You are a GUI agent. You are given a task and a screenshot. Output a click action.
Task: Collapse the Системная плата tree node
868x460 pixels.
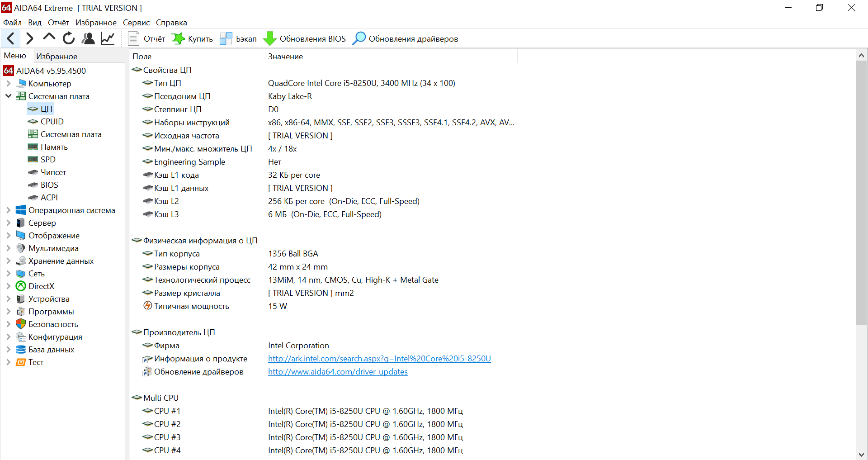[8, 96]
